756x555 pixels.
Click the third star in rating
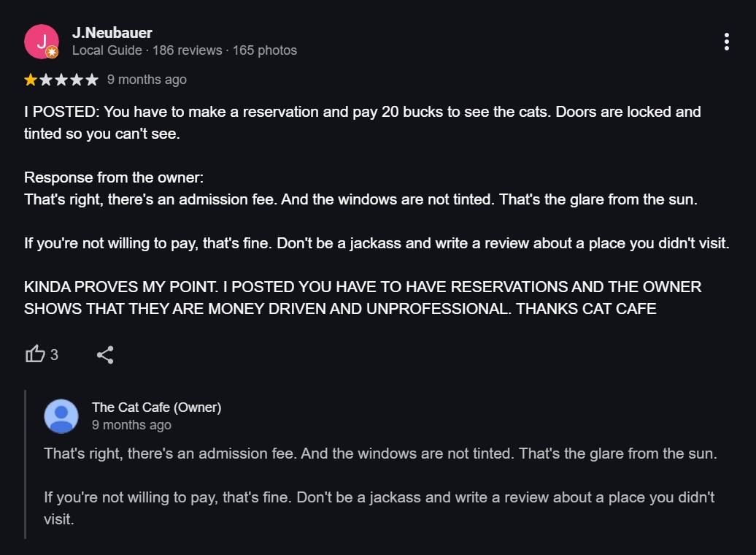pos(61,80)
